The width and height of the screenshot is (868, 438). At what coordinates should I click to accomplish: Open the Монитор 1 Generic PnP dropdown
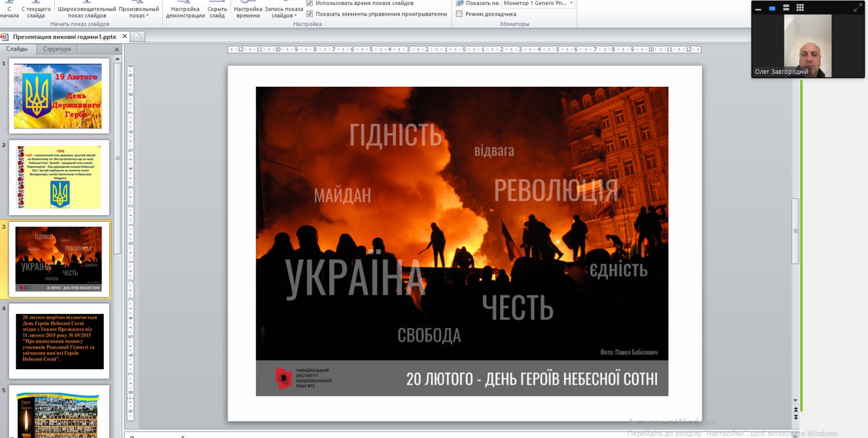pyautogui.click(x=571, y=3)
